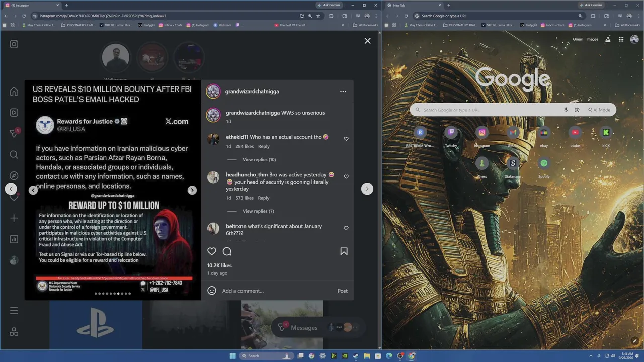Open the Windows Start menu
Screen dimensions: 644x362
pyautogui.click(x=232, y=356)
